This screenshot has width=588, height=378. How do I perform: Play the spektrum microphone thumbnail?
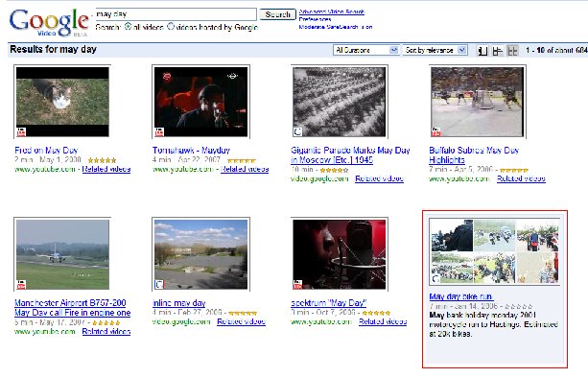[340, 254]
